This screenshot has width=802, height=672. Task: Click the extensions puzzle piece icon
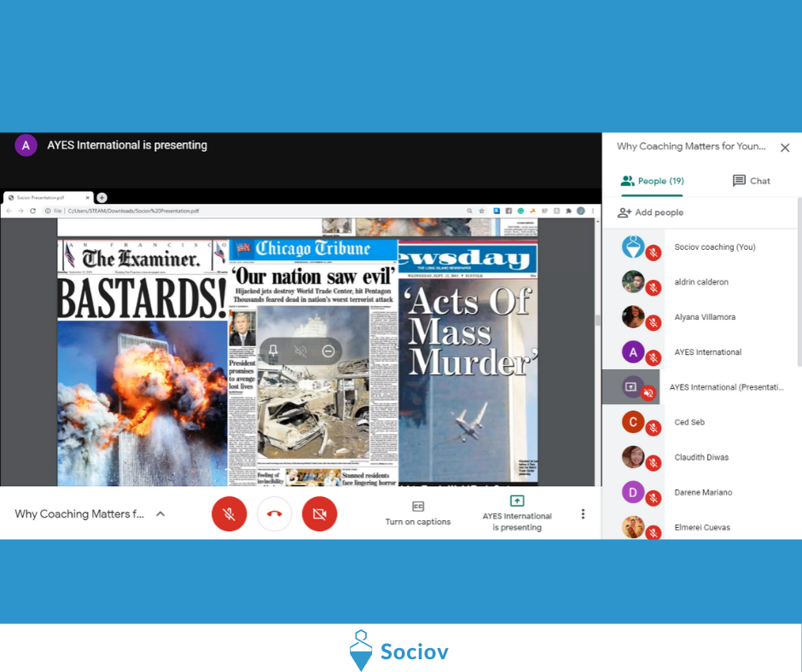[568, 211]
